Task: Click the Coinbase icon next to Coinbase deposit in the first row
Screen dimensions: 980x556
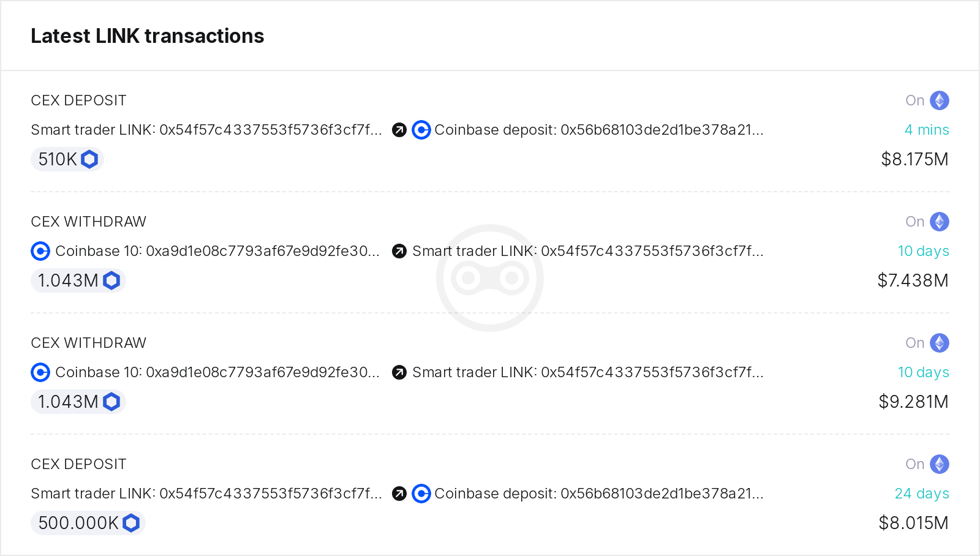Action: (x=421, y=130)
